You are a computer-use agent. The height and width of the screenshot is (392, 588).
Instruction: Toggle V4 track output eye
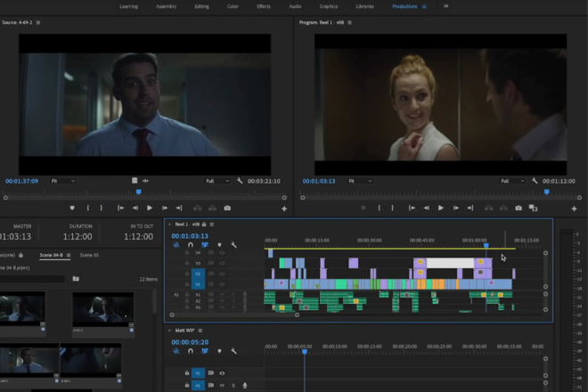coord(222,253)
